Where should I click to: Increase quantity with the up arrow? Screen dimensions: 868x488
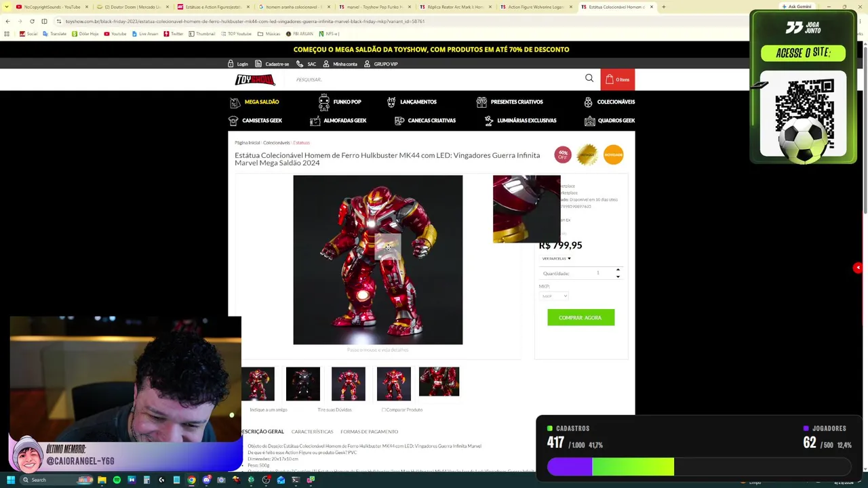click(618, 270)
